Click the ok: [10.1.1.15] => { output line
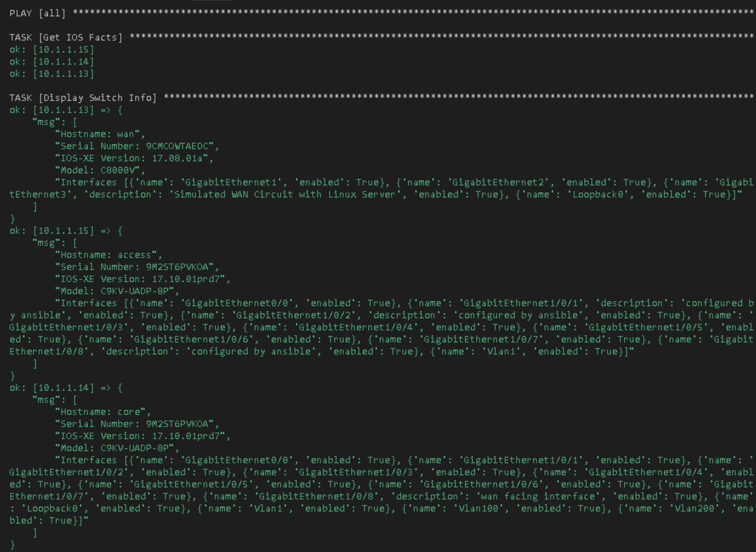 [66, 231]
